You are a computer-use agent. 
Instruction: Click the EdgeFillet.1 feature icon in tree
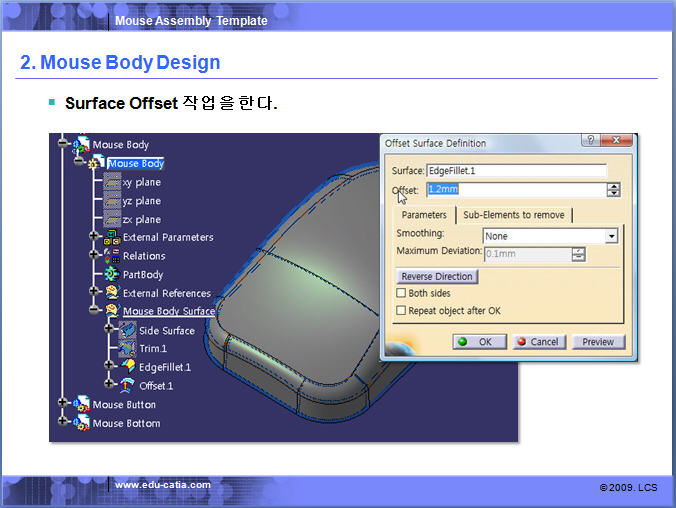127,367
